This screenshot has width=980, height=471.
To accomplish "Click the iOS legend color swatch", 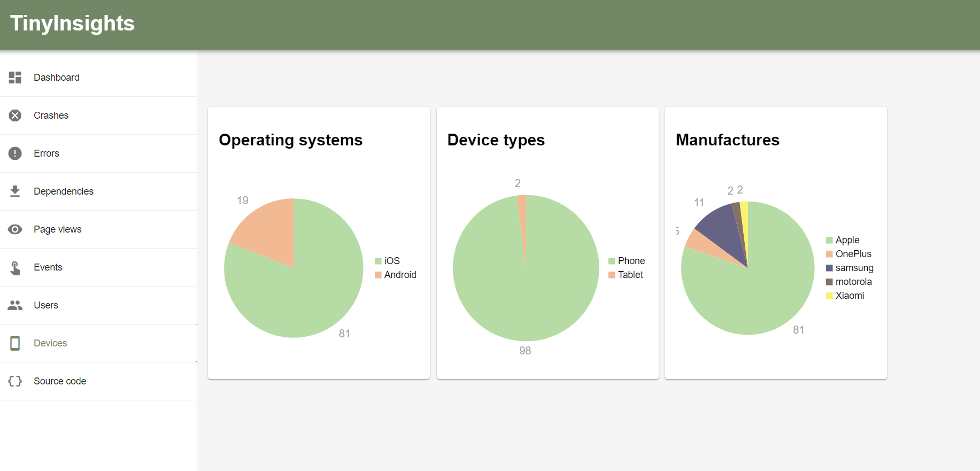I will [378, 261].
